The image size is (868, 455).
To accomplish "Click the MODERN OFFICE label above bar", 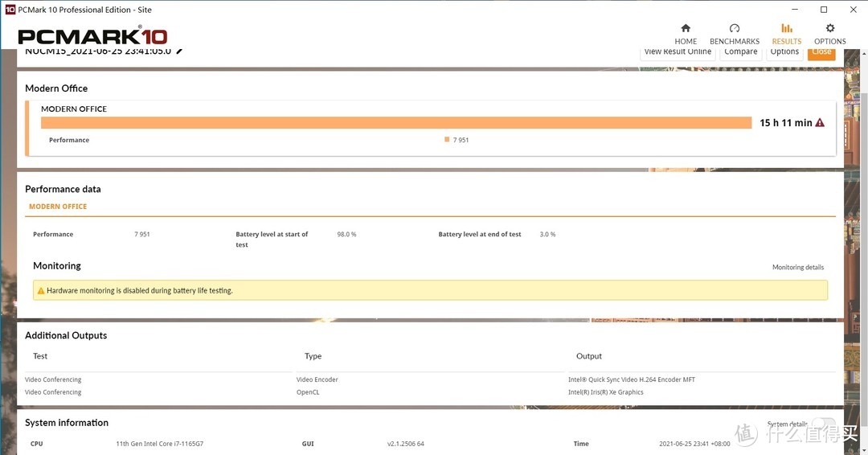I will pyautogui.click(x=74, y=109).
